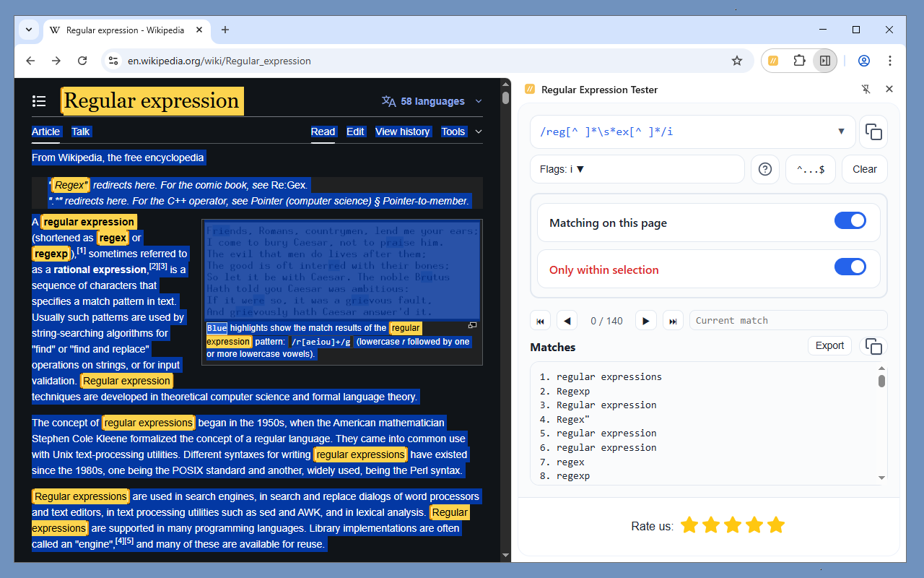Switch to the Article tab
This screenshot has height=578, width=924.
pyautogui.click(x=45, y=131)
